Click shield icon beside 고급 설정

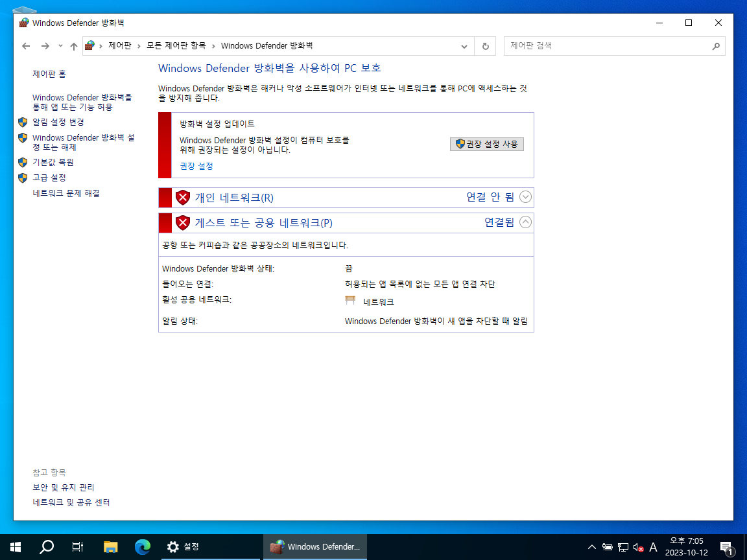pyautogui.click(x=23, y=178)
